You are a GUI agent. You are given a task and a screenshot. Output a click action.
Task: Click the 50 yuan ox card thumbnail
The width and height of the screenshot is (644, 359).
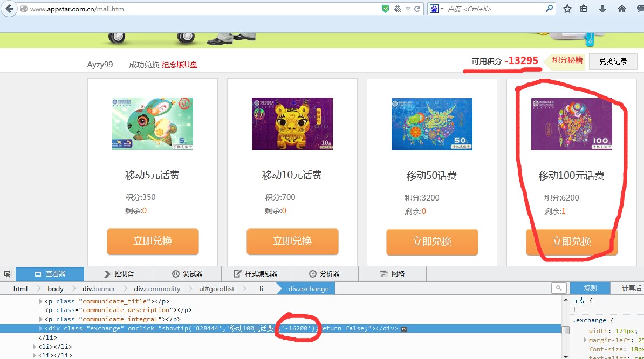coord(431,124)
